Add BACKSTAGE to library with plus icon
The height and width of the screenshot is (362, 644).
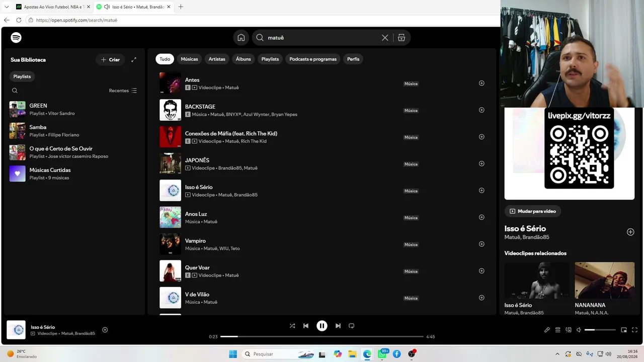[x=481, y=110]
